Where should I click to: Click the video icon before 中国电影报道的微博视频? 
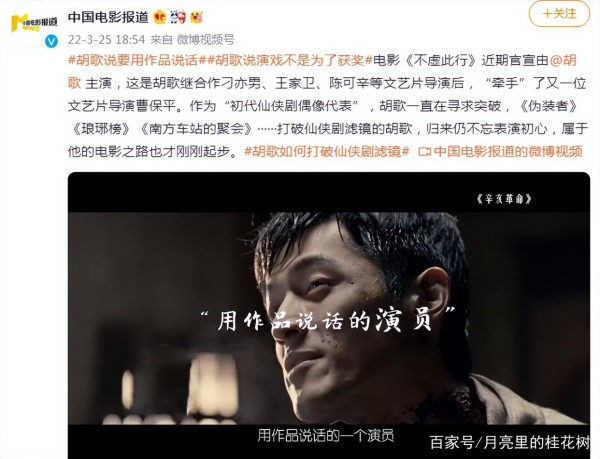pyautogui.click(x=425, y=152)
